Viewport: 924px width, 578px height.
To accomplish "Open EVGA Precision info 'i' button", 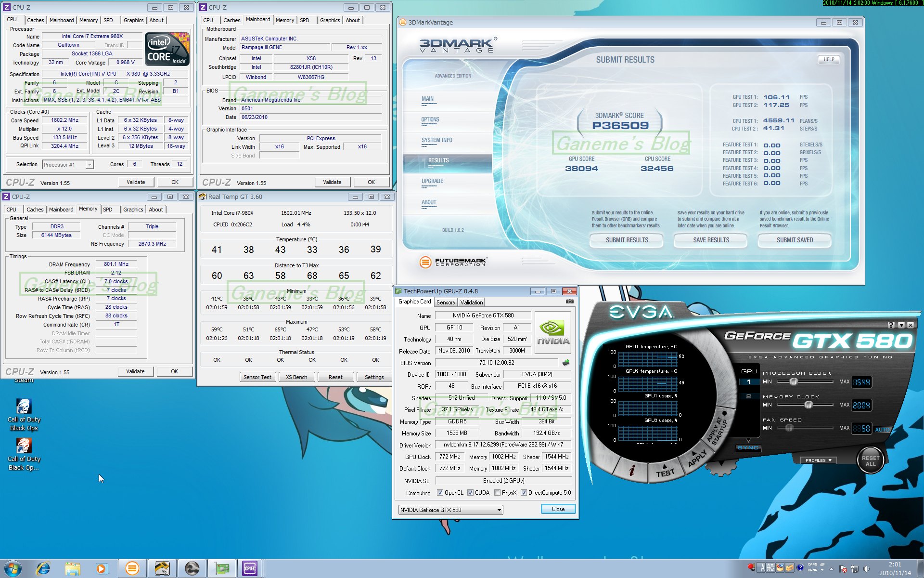I will [x=632, y=471].
